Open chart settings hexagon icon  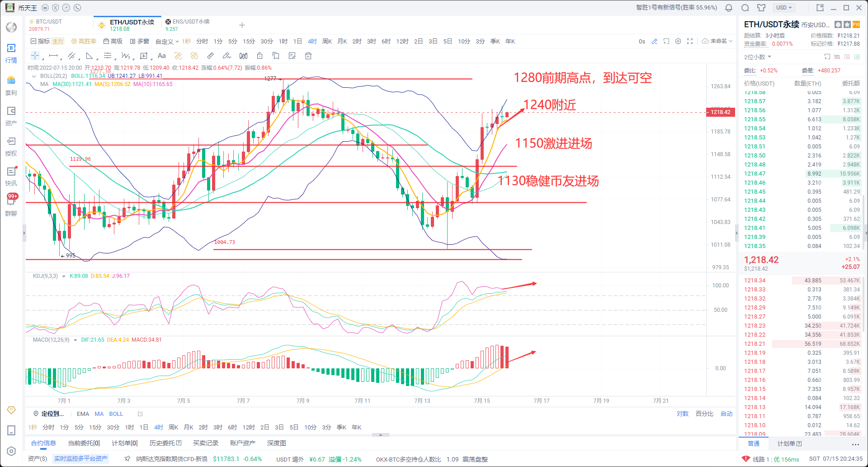(678, 41)
